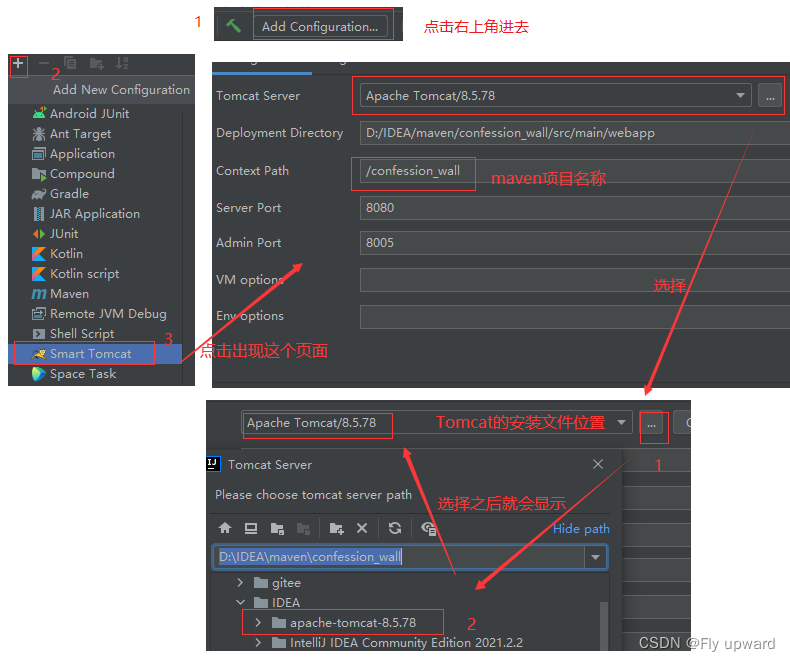Click the Context Path field /confession_wall
The image size is (790, 661).
[575, 171]
